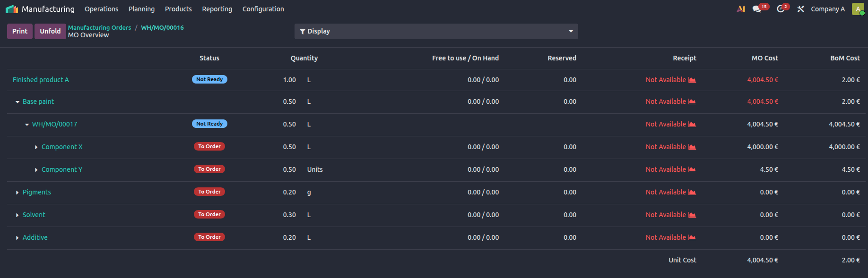Screen dimensions: 868x278
Task: Open the Display options dropdown arrow
Action: pos(571,31)
